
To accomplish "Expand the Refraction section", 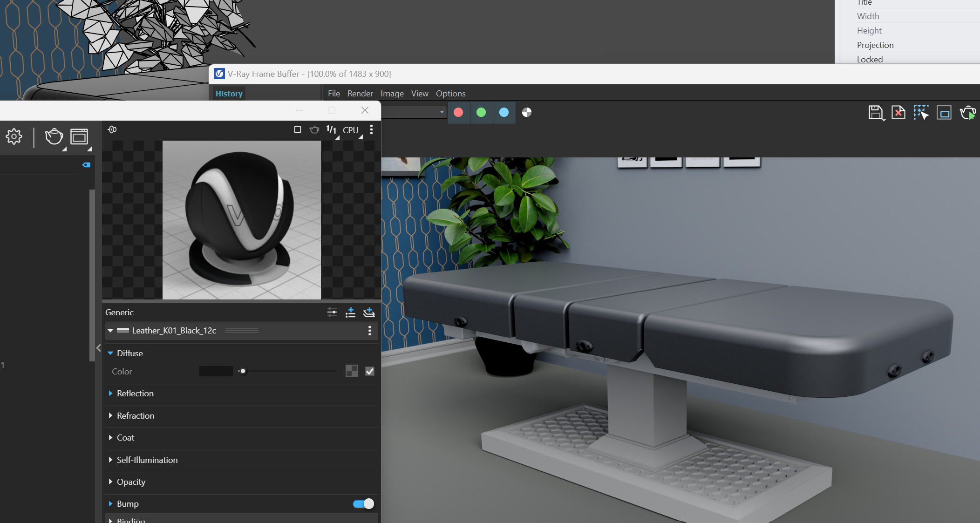I will tap(110, 415).
